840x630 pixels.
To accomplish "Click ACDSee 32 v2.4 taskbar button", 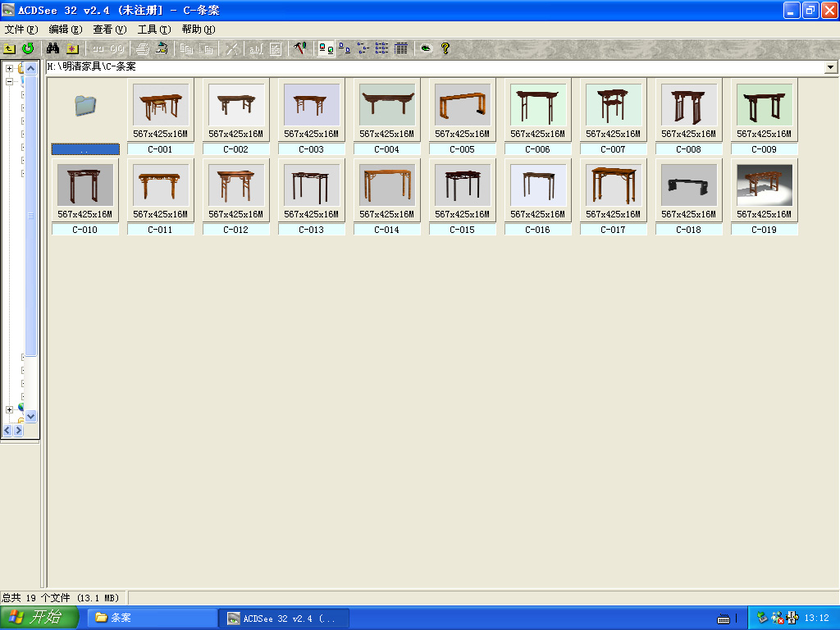I will coord(285,619).
